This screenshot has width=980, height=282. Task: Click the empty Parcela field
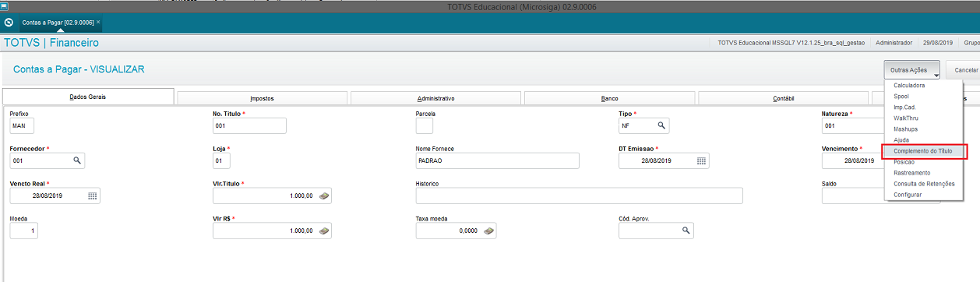pos(425,125)
